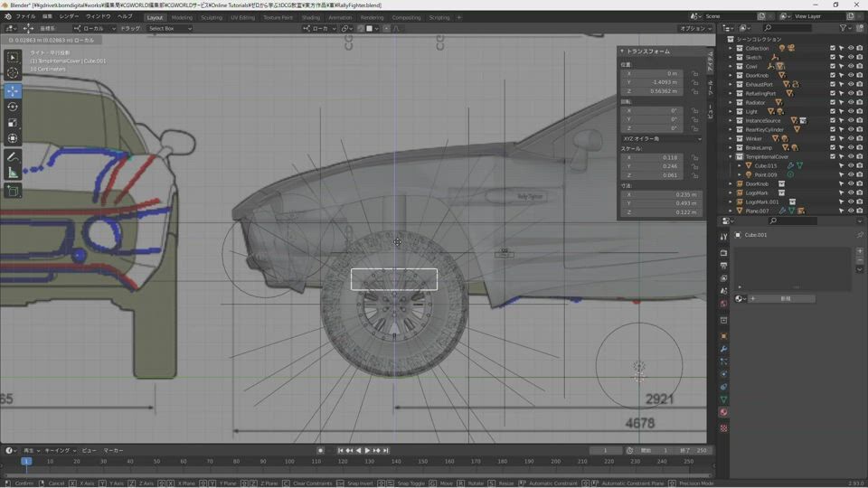This screenshot has width=868, height=488.
Task: Open the Select Box drag dropdown
Action: pyautogui.click(x=169, y=28)
